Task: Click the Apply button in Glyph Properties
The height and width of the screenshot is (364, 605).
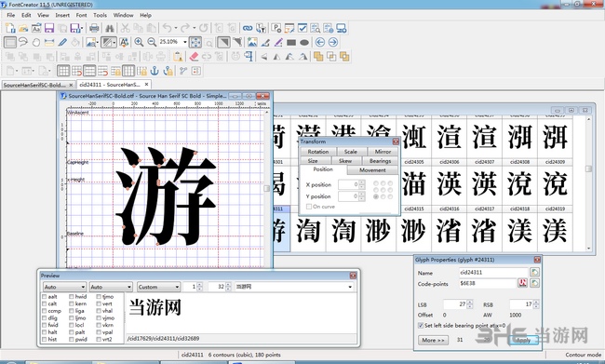Action: click(523, 340)
